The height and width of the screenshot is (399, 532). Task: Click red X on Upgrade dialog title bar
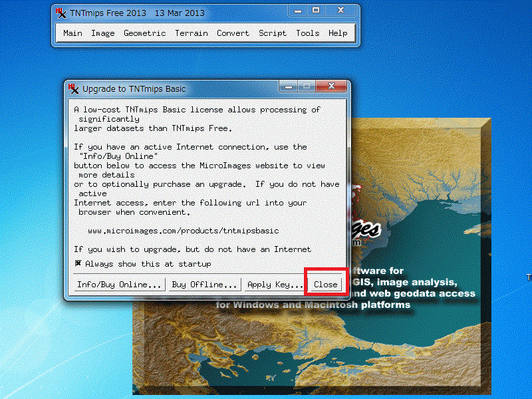331,86
